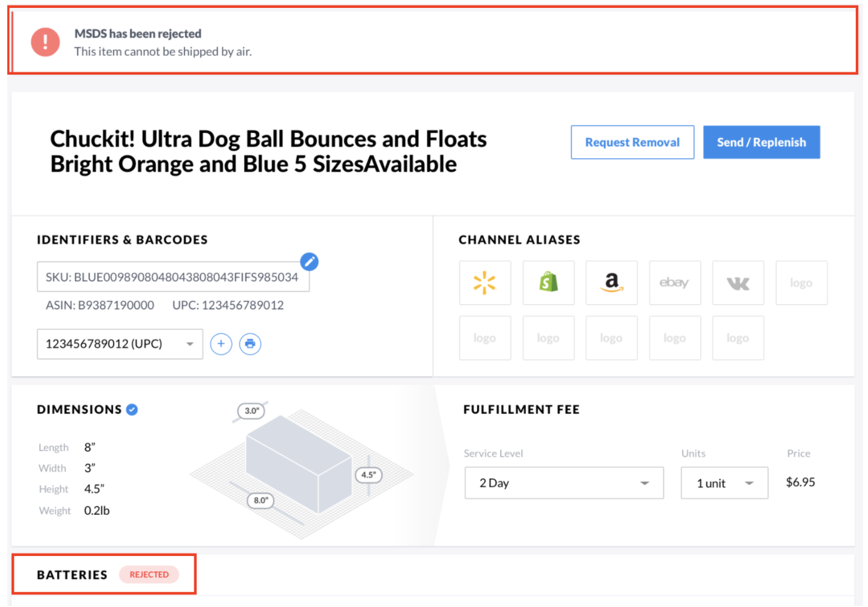Click the Rejected badge next to Batteries
The height and width of the screenshot is (607, 868).
tap(149, 575)
